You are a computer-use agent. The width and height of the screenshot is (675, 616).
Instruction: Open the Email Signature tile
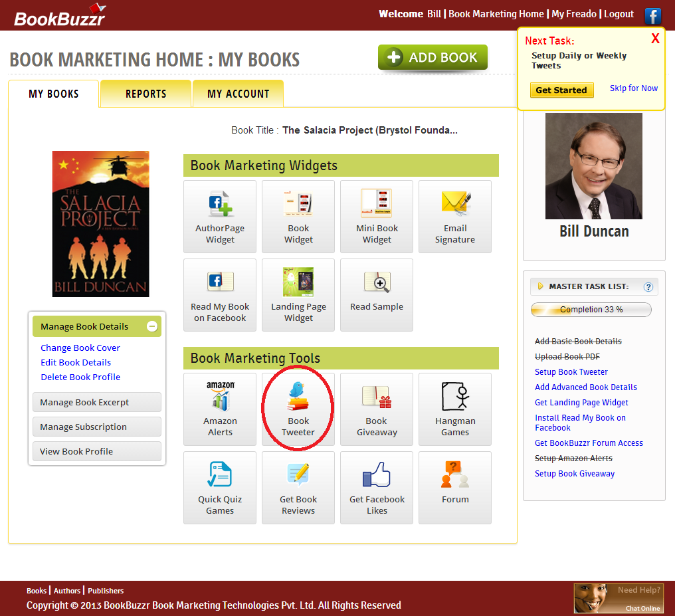[x=455, y=217]
